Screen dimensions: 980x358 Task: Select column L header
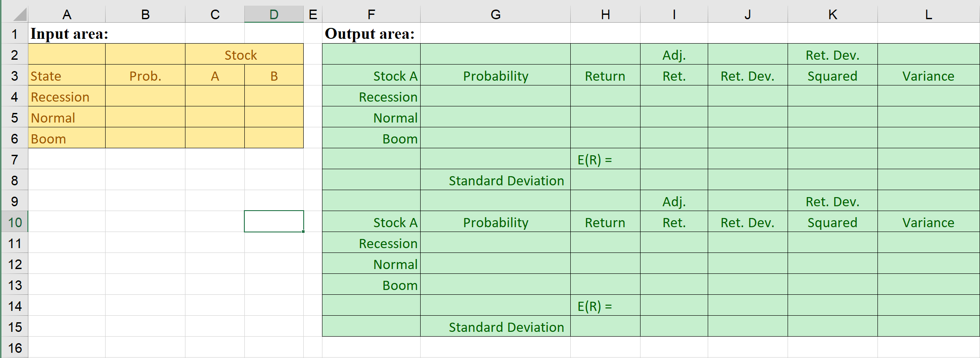tap(928, 14)
